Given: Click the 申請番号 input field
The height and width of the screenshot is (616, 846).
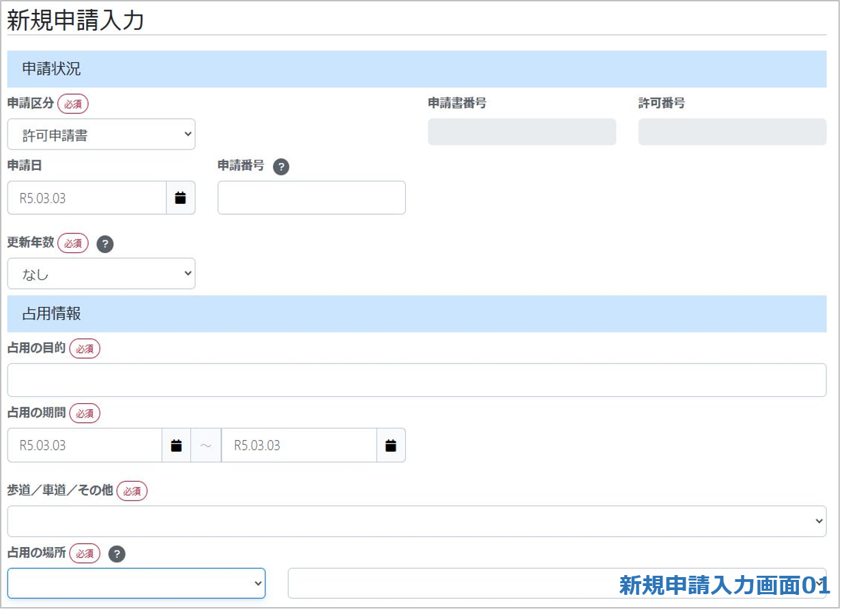Looking at the screenshot, I should pyautogui.click(x=312, y=198).
